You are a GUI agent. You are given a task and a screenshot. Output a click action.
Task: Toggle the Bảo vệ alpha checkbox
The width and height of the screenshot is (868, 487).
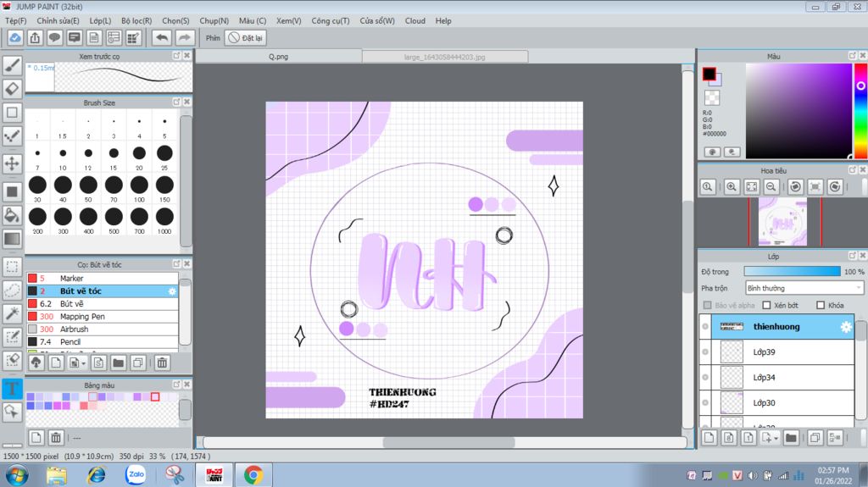tap(708, 305)
